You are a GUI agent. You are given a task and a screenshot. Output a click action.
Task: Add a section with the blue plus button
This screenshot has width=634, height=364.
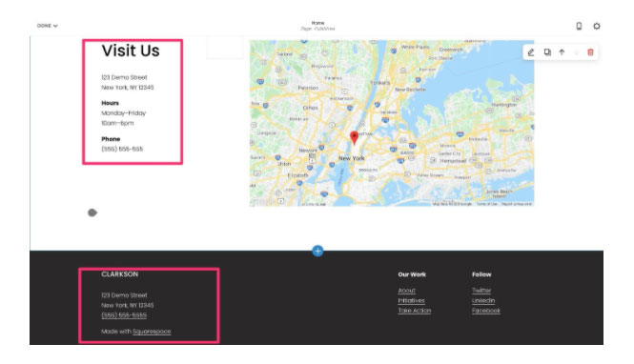(x=317, y=251)
